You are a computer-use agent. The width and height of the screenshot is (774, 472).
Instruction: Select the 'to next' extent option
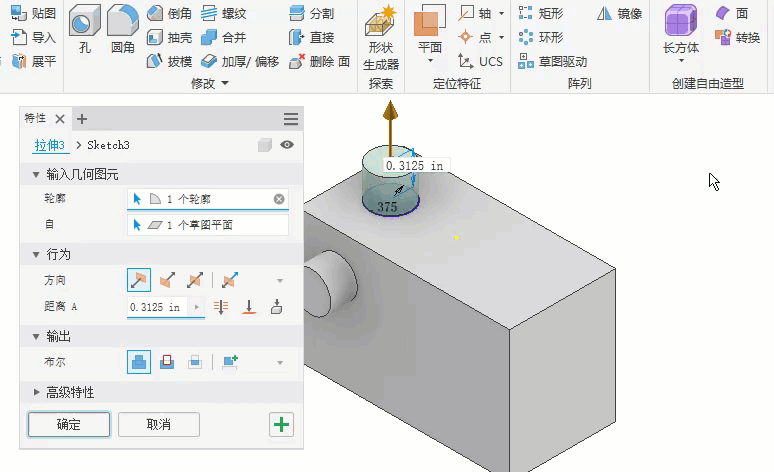click(276, 307)
